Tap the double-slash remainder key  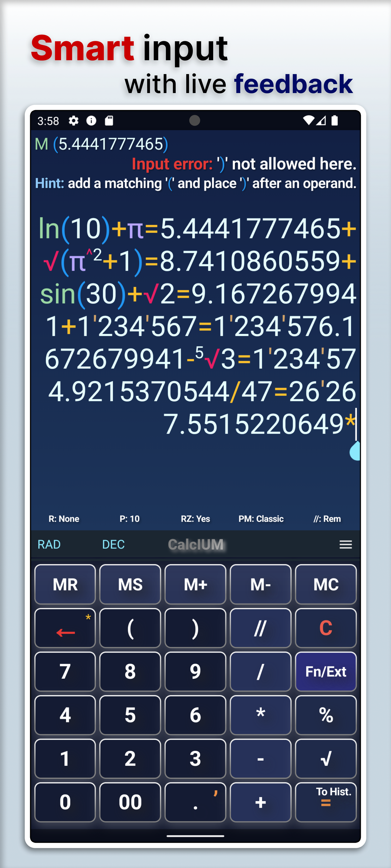(260, 628)
